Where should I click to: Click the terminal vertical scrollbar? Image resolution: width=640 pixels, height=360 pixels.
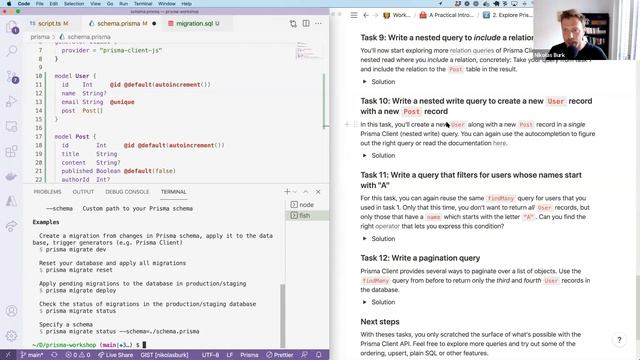tap(282, 315)
